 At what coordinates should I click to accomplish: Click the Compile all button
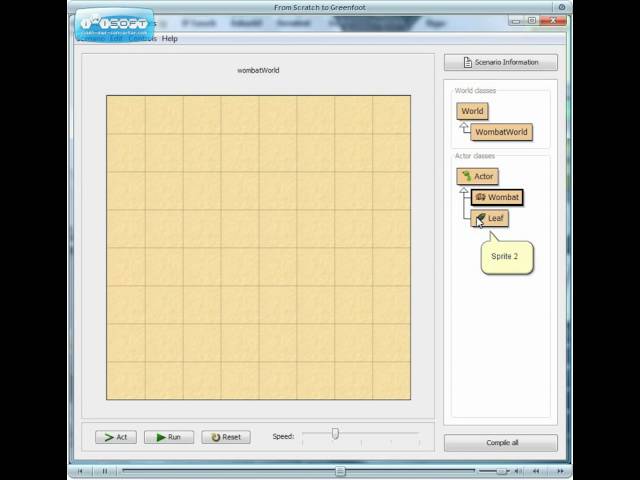point(501,443)
